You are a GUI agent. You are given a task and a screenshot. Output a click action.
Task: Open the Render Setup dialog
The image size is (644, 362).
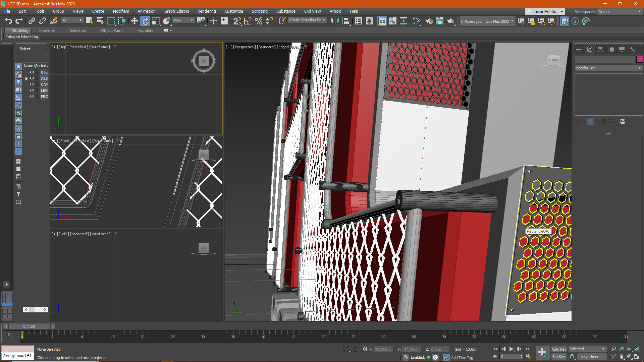pyautogui.click(x=429, y=21)
